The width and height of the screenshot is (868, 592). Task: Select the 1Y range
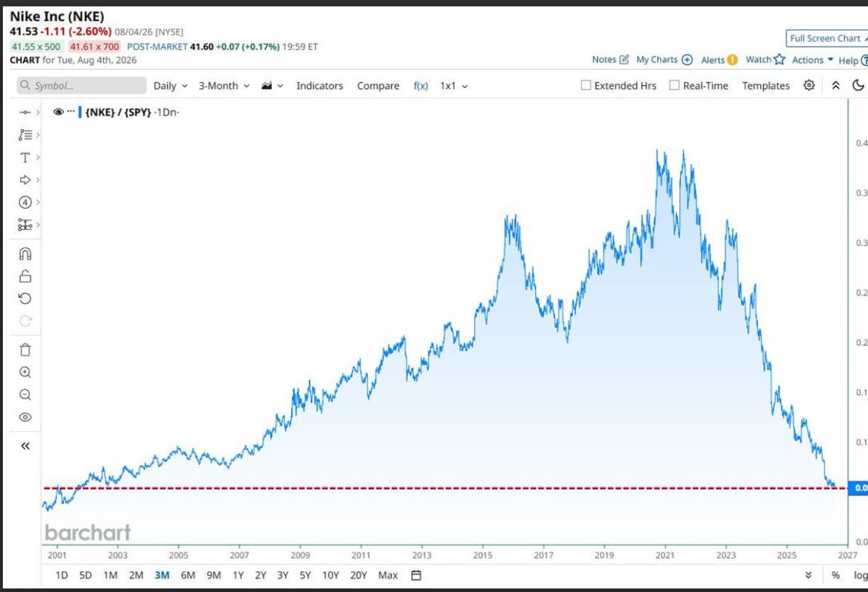point(238,575)
